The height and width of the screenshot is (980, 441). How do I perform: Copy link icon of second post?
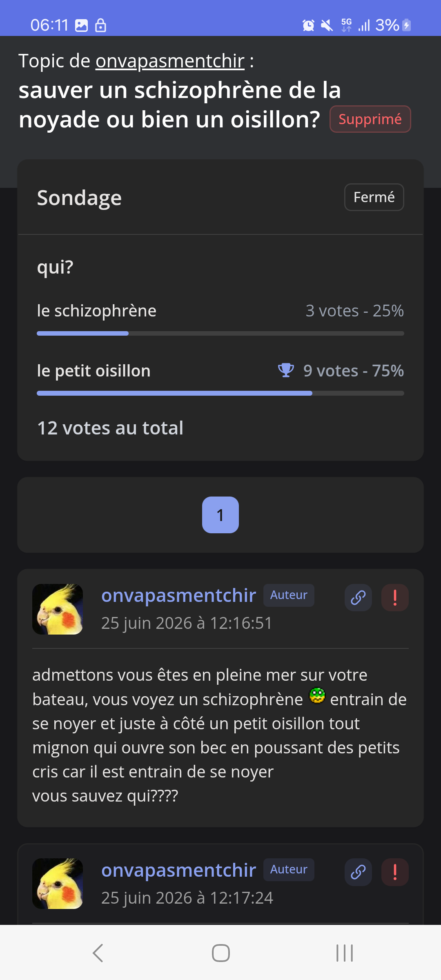(x=358, y=872)
